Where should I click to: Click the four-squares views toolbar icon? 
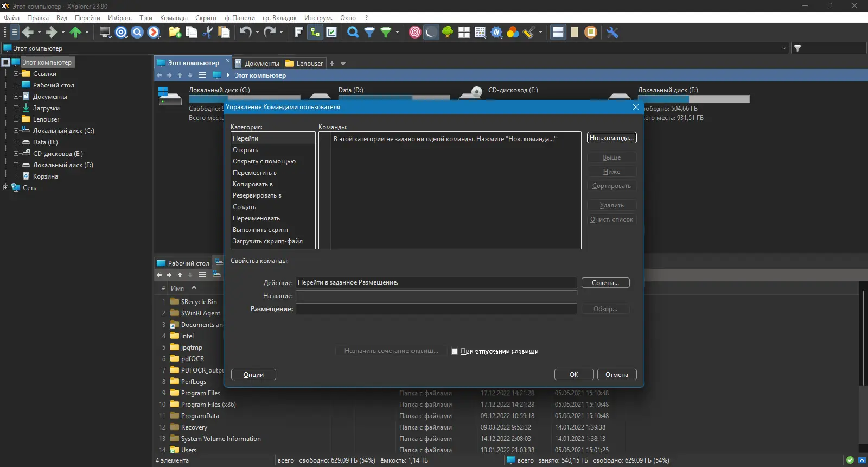coord(464,33)
